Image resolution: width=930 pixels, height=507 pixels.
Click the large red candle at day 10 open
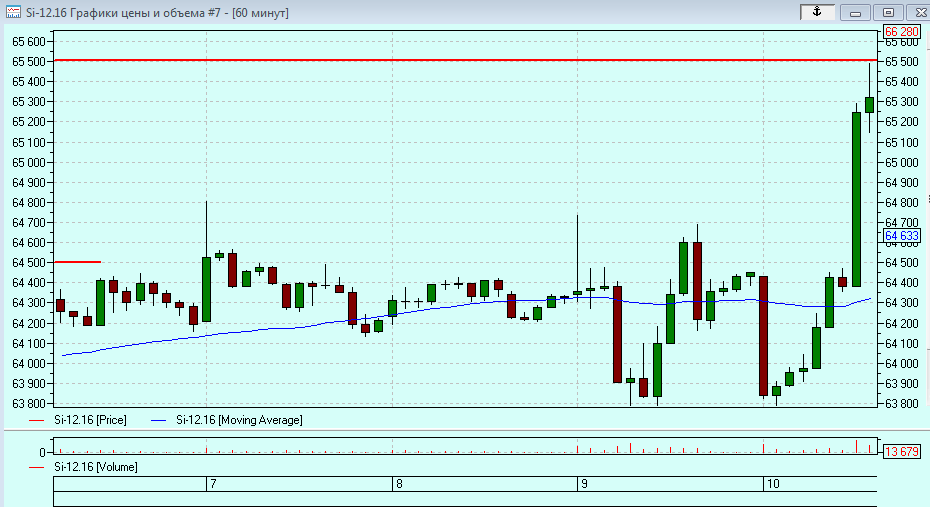coord(763,336)
